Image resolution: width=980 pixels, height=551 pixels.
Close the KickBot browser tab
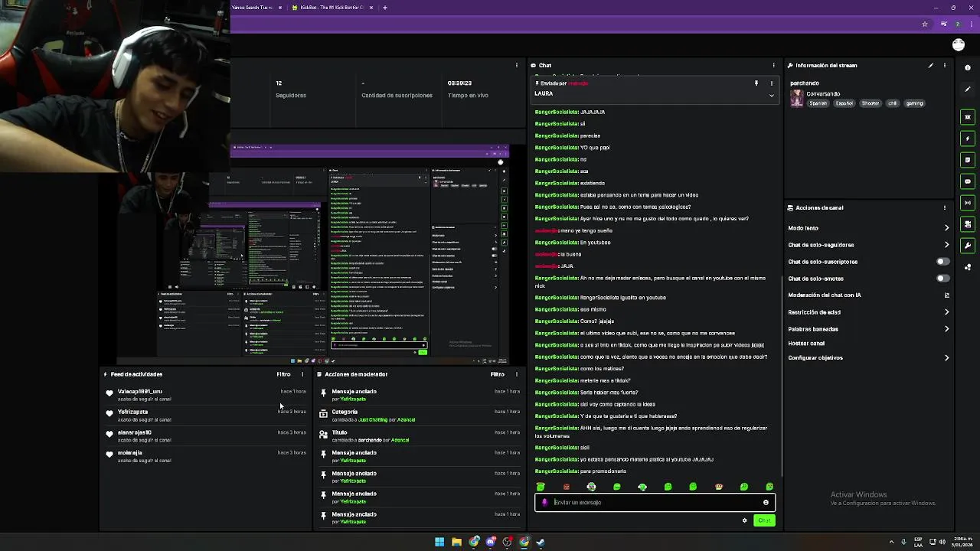click(x=371, y=8)
